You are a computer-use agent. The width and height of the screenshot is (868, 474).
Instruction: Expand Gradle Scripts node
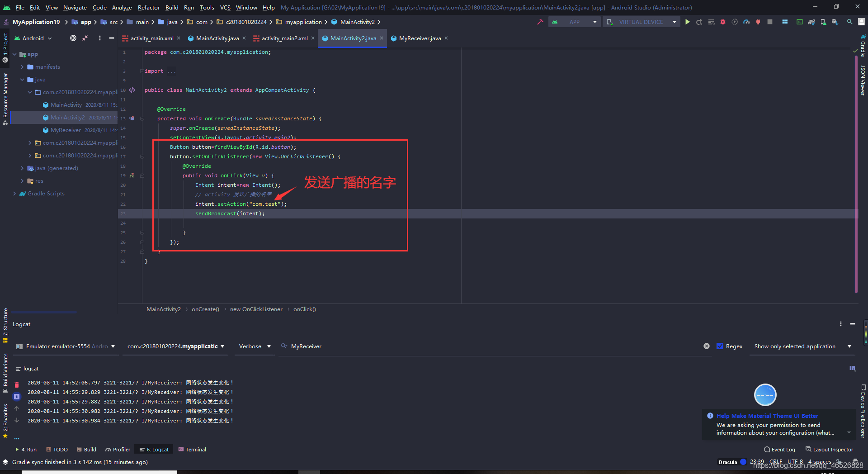coord(14,193)
